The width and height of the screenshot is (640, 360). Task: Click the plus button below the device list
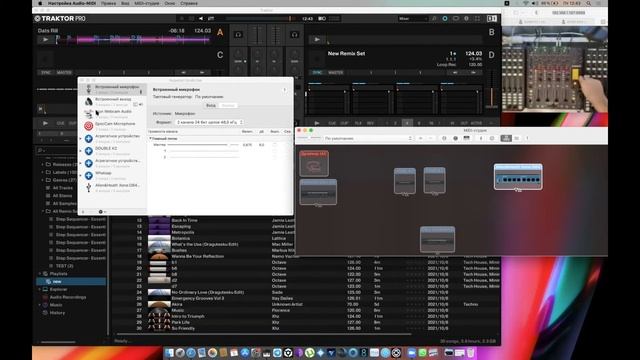(83, 212)
